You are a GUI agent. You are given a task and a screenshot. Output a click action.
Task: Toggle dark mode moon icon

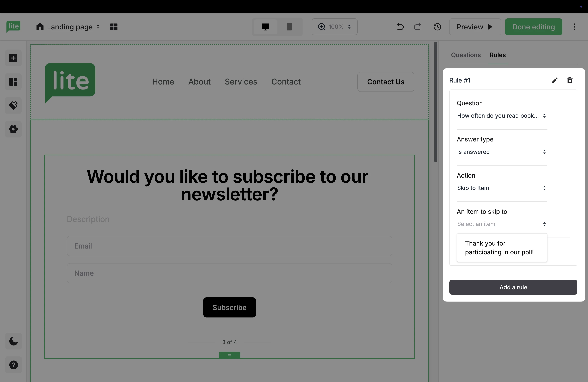coord(14,341)
